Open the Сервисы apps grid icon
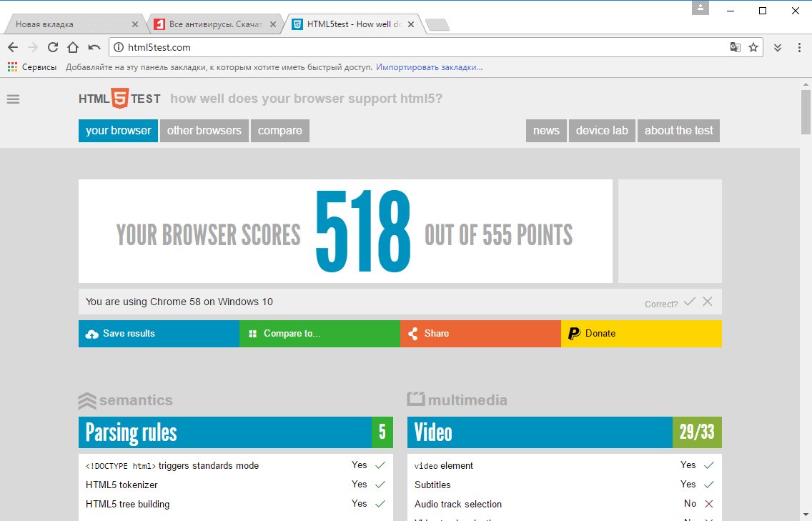This screenshot has width=812, height=521. pos(12,66)
